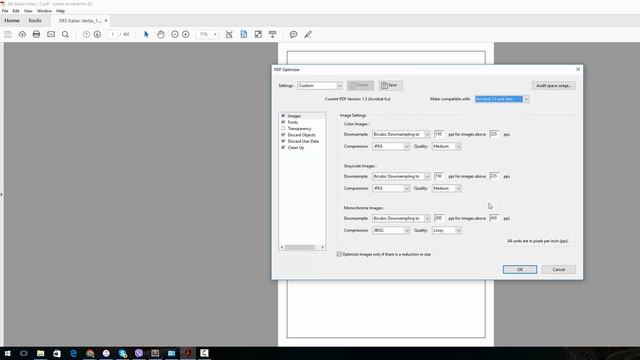Click the read mode toolbar icon

272,35
